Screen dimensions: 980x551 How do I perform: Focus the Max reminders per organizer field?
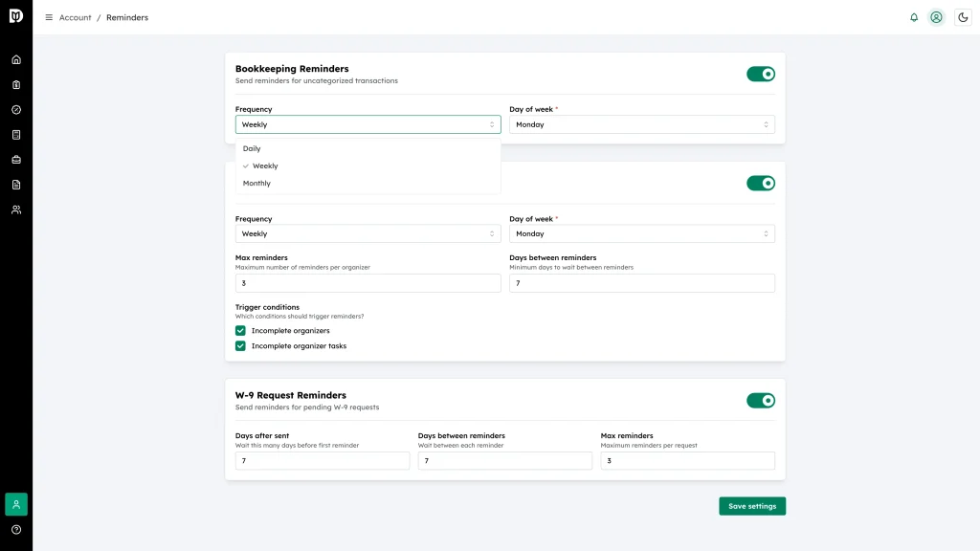368,283
